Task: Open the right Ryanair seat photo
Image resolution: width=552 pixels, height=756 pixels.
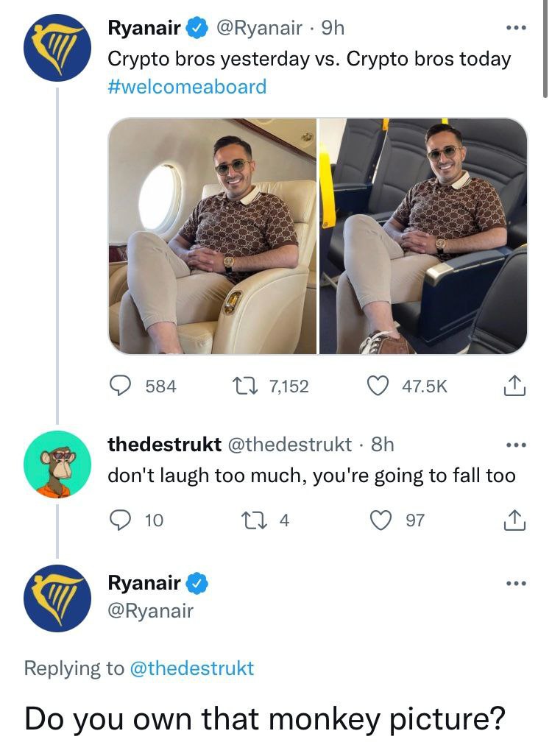Action: pos(423,236)
